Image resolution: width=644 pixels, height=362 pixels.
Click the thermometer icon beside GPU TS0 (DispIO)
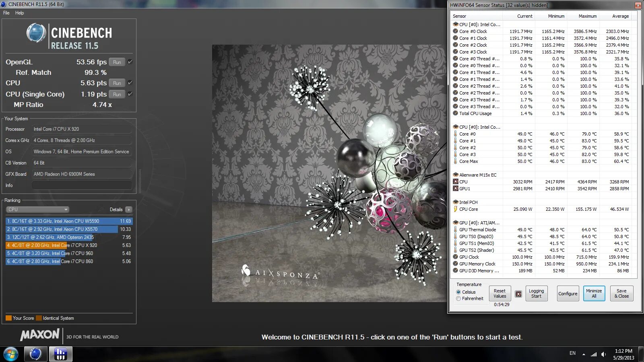[x=455, y=237]
